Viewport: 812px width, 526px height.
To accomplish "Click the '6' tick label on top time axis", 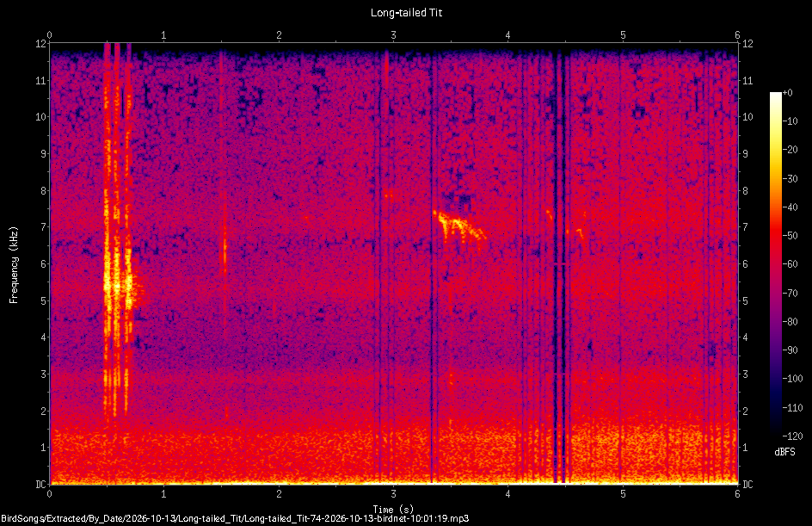I will 737,34.
